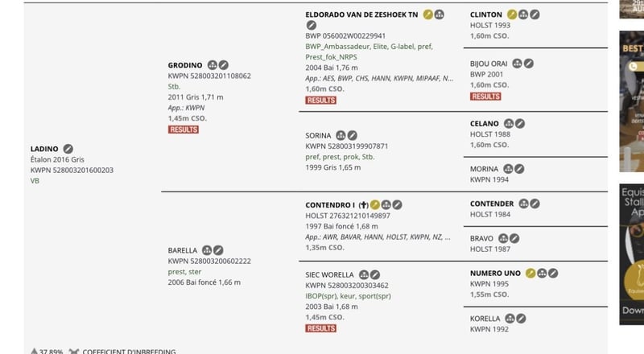The height and width of the screenshot is (354, 644).
Task: Open the pedigree tree icon next to GRODINO
Action: click(x=212, y=65)
